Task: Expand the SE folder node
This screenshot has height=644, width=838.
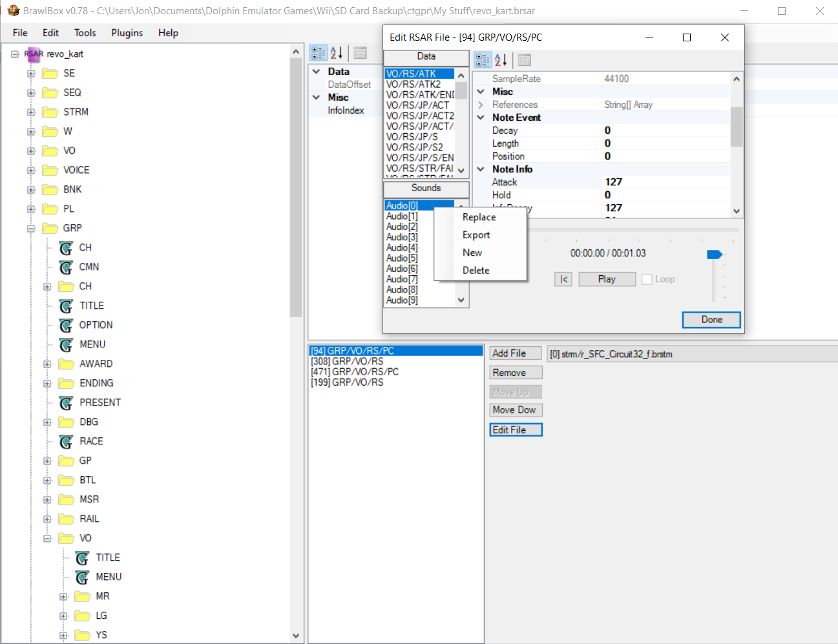Action: tap(31, 74)
